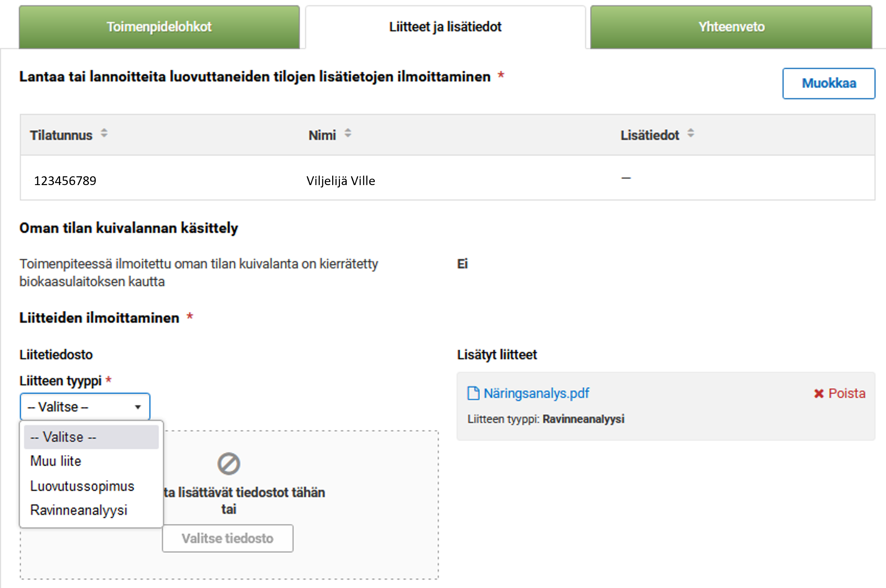Click the 123456789 farm ID table row
Image resolution: width=886 pixels, height=588 pixels.
pyautogui.click(x=65, y=181)
